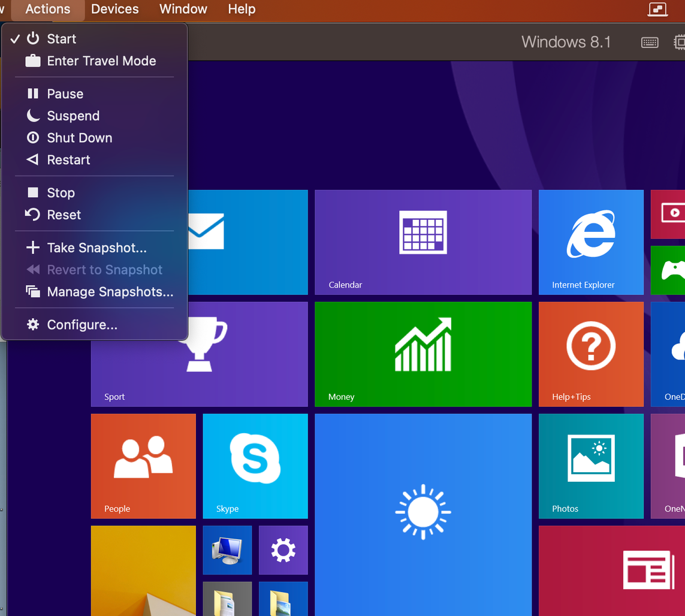Open the Weather tile with sun icon
This screenshot has width=685, height=616.
(x=423, y=515)
